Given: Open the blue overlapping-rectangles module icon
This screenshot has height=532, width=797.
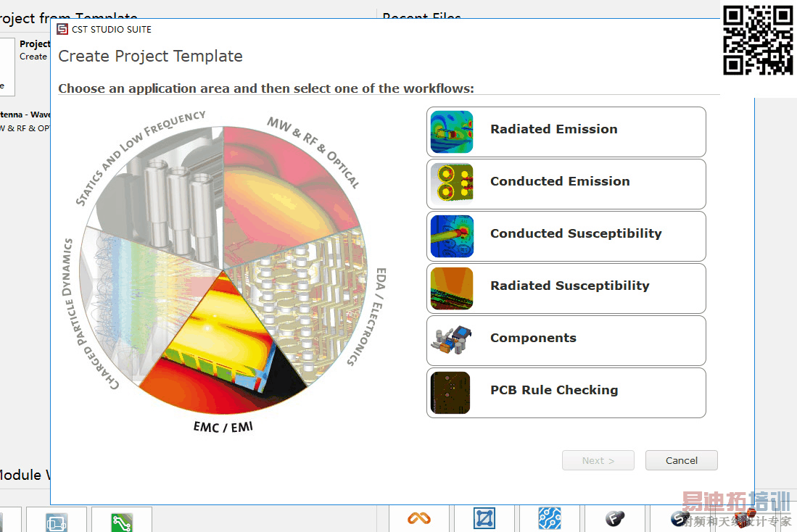Looking at the screenshot, I should click(57, 523).
